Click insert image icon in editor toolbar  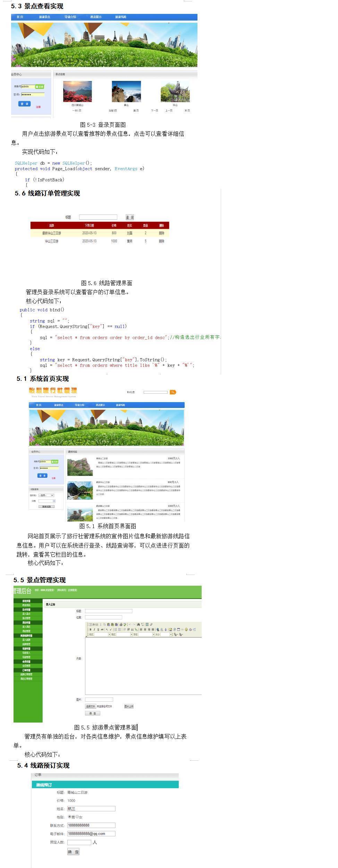(x=170, y=629)
